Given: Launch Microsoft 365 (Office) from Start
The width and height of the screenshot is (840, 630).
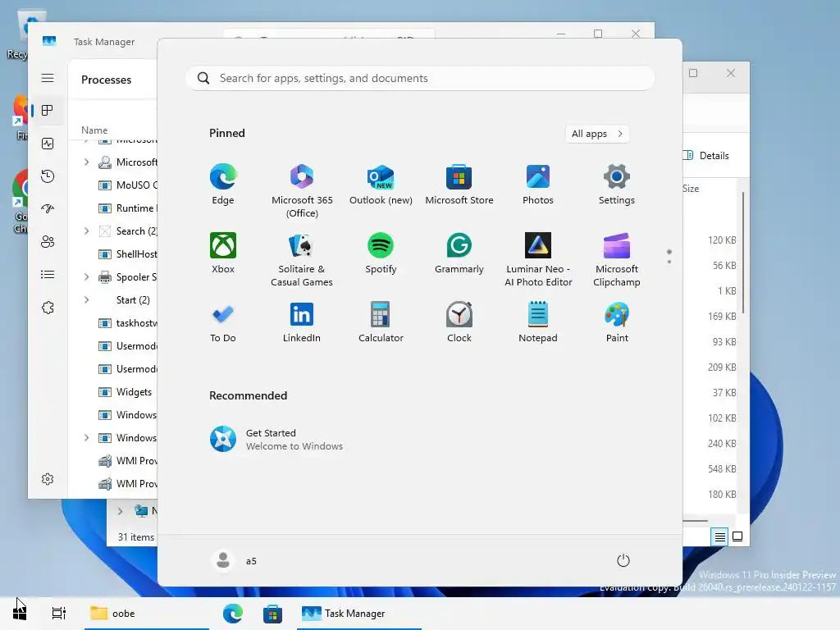Looking at the screenshot, I should coord(302,191).
